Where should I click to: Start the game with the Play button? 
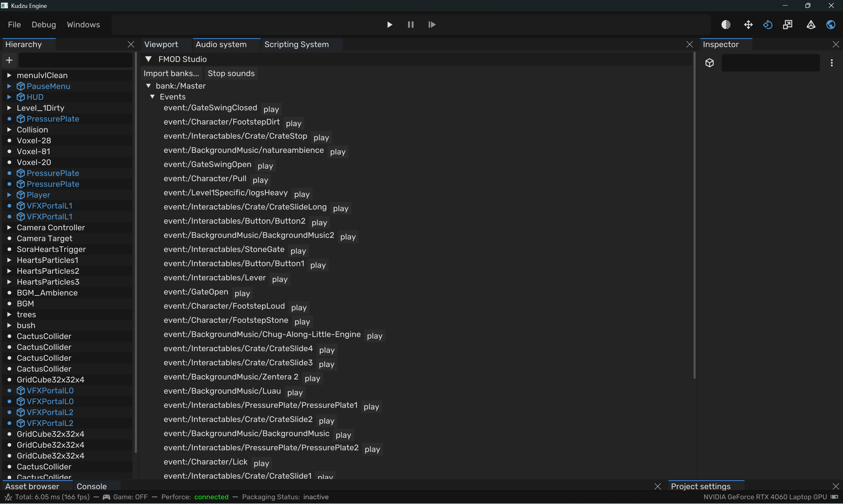point(390,24)
